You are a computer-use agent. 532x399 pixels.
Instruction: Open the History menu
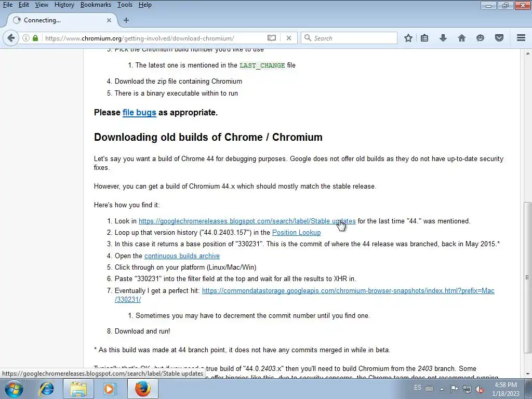click(64, 5)
